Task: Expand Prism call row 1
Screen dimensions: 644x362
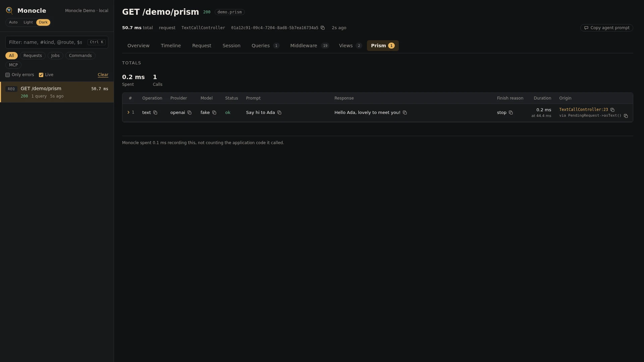Action: point(128,113)
